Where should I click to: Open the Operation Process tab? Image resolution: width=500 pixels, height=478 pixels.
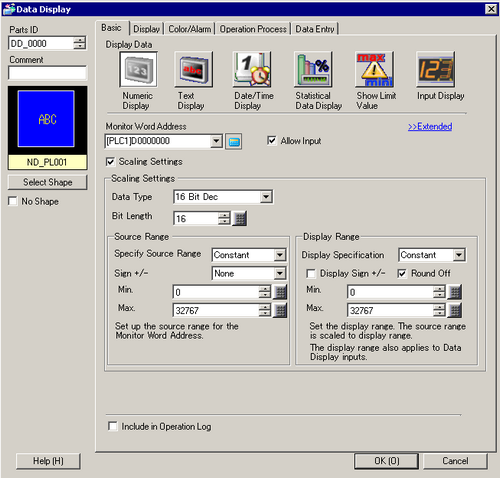tap(253, 29)
